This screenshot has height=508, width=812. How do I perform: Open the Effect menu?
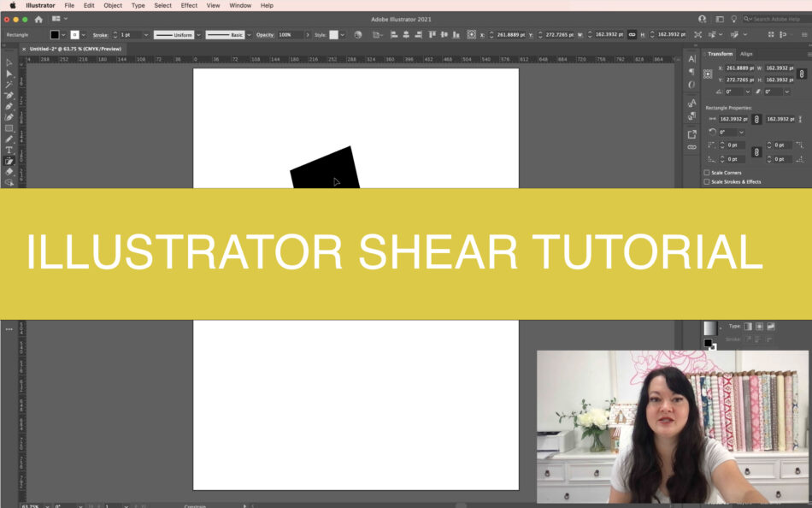pos(189,5)
